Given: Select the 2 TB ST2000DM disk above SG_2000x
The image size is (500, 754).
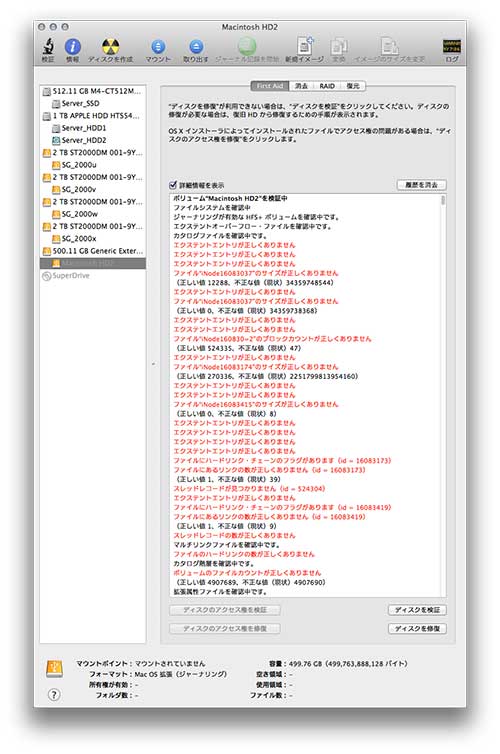Looking at the screenshot, I should (x=93, y=226).
